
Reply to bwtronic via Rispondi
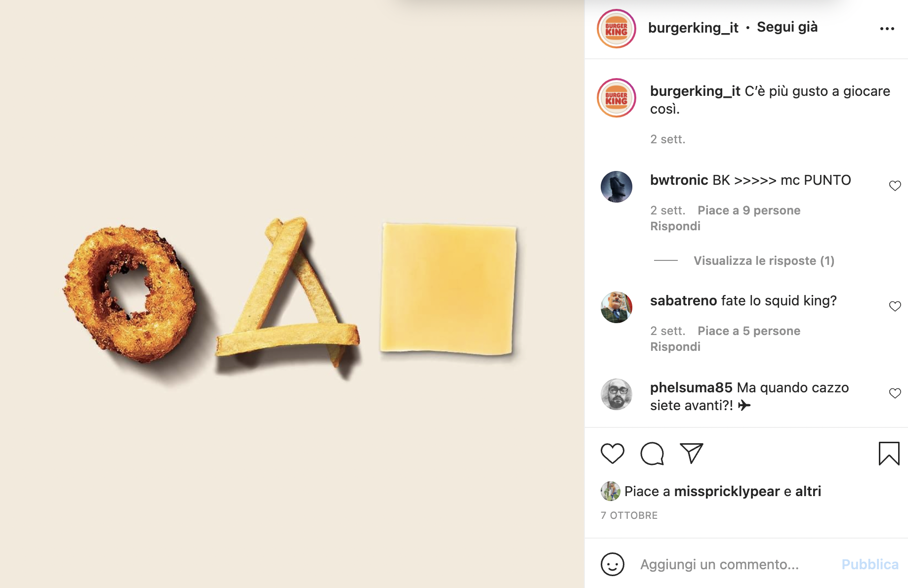coord(675,226)
